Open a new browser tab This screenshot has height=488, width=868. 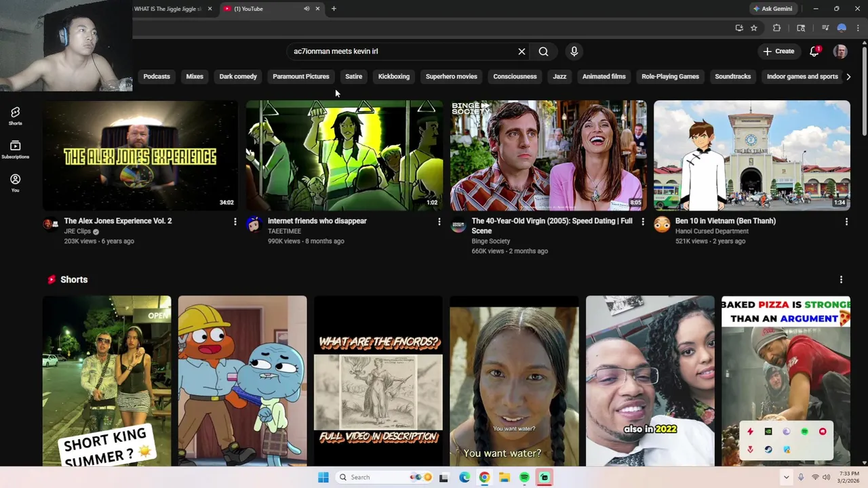(x=334, y=9)
